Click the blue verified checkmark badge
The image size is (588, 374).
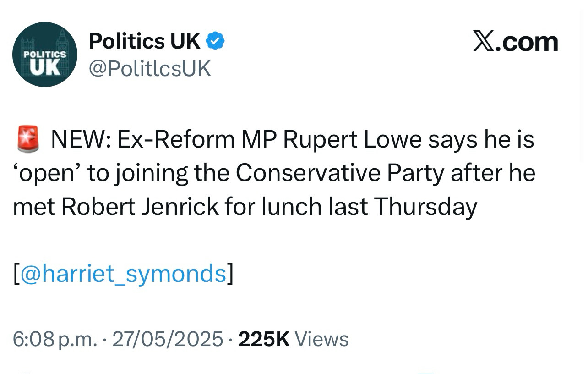coord(215,42)
